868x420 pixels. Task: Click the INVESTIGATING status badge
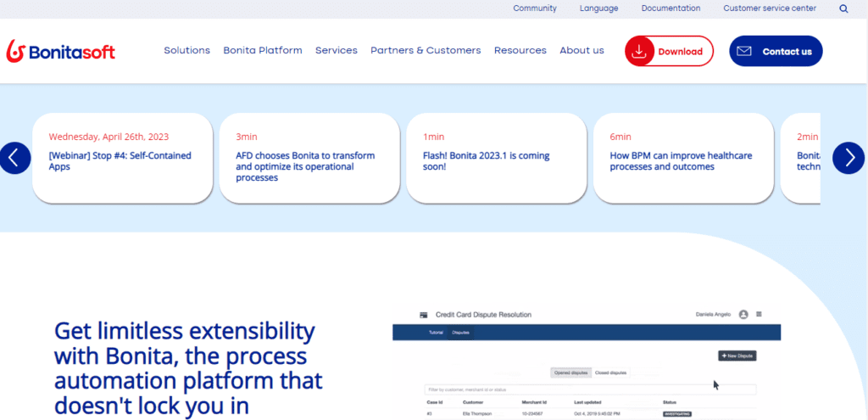pos(677,414)
